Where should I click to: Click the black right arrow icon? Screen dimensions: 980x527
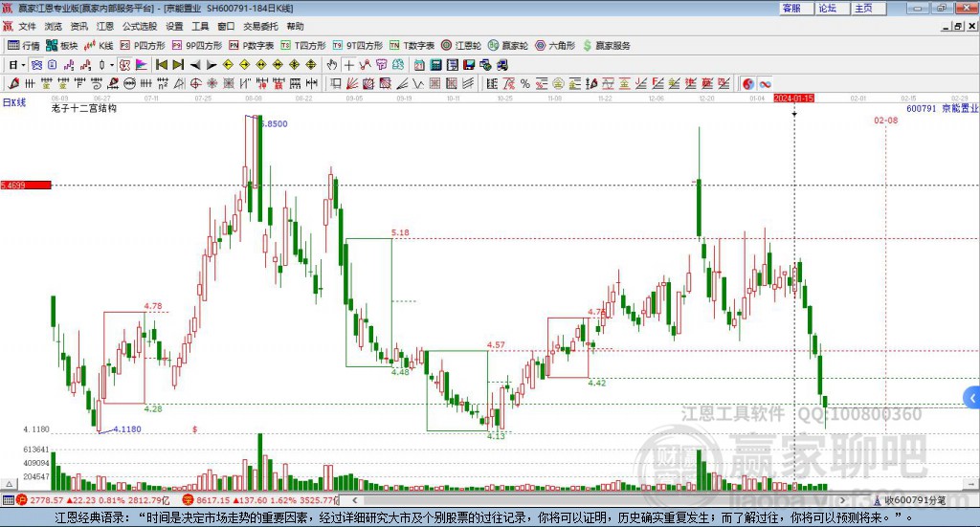pyautogui.click(x=212, y=65)
